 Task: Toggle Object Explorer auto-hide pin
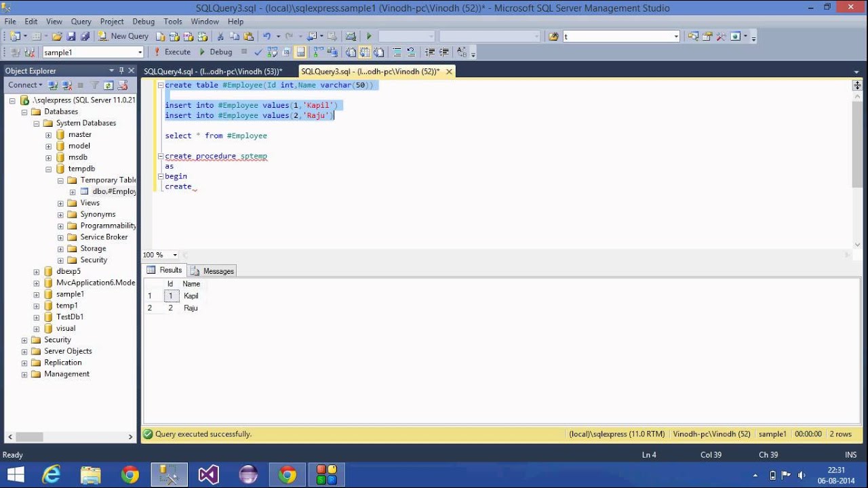coord(122,70)
